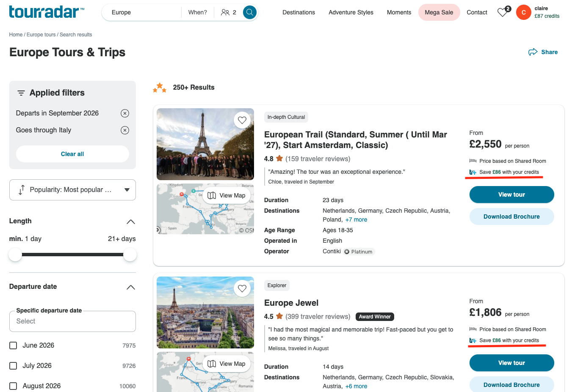Collapse the Departure date filter section
This screenshot has width=572, height=392.
(131, 287)
